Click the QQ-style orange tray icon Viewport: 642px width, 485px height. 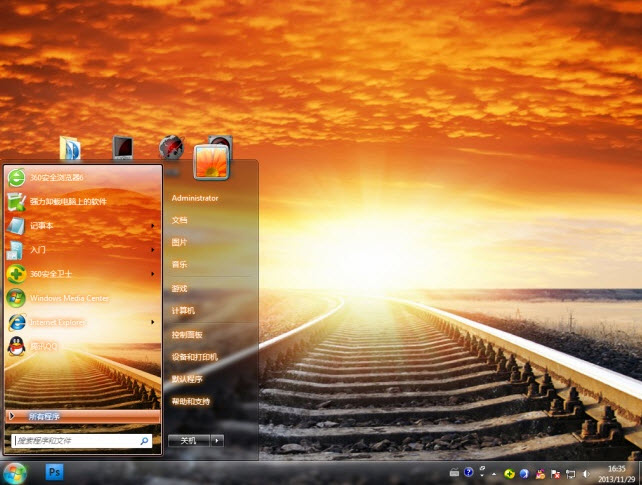pyautogui.click(x=540, y=474)
